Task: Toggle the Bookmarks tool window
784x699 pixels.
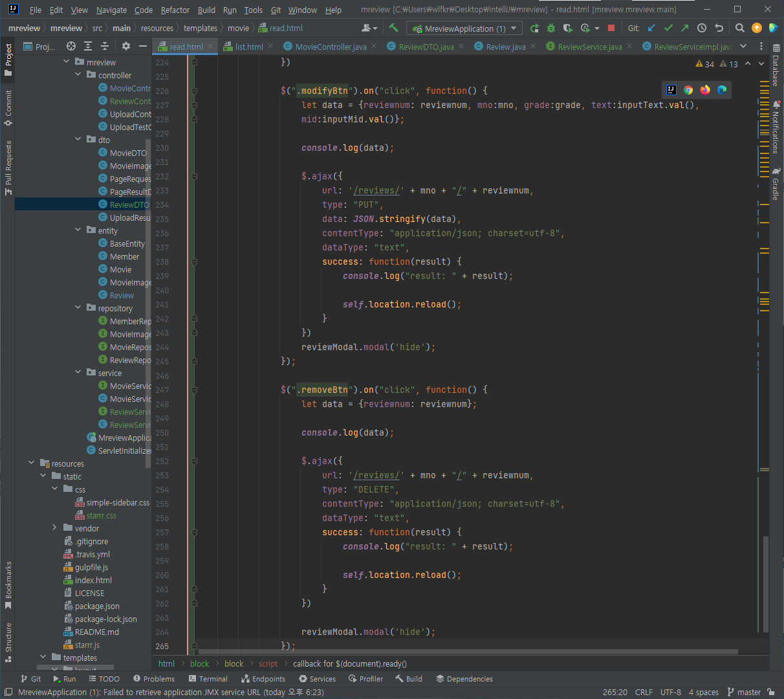Action: click(x=8, y=585)
